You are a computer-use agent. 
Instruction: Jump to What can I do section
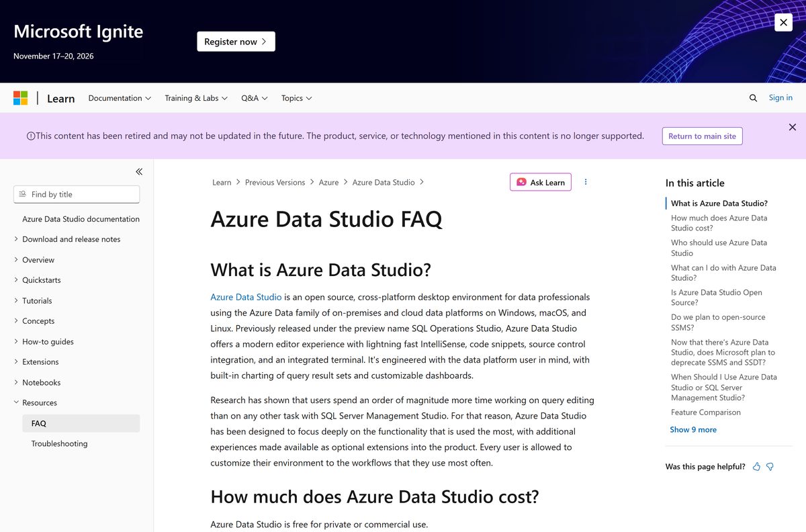pos(723,273)
